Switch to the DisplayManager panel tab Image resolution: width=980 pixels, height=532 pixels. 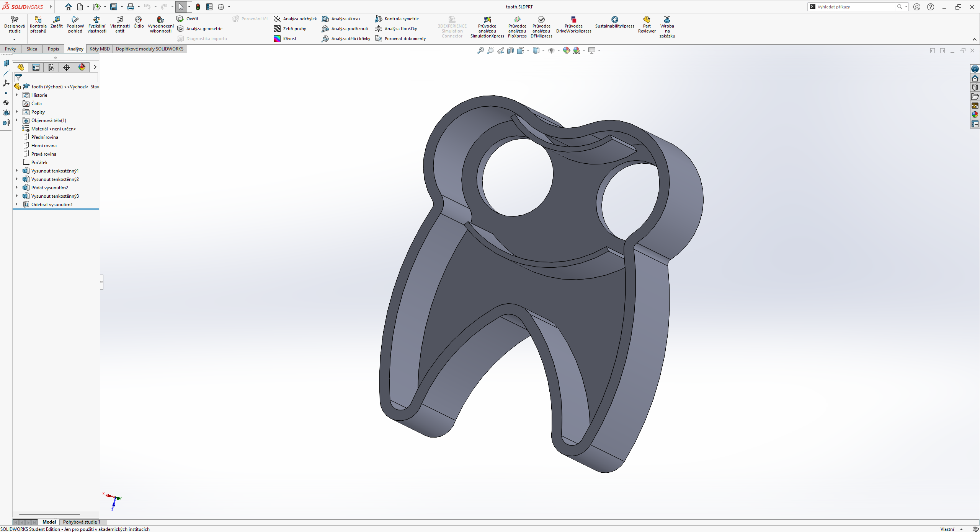[82, 67]
